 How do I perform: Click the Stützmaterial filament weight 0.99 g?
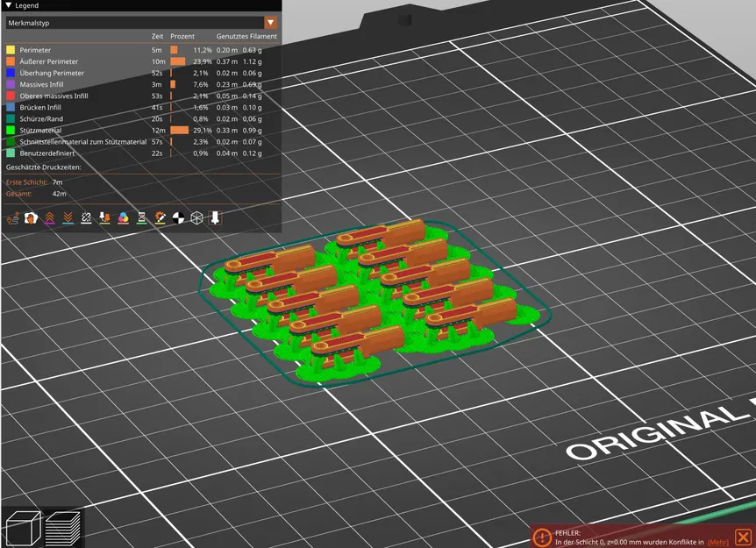(253, 130)
